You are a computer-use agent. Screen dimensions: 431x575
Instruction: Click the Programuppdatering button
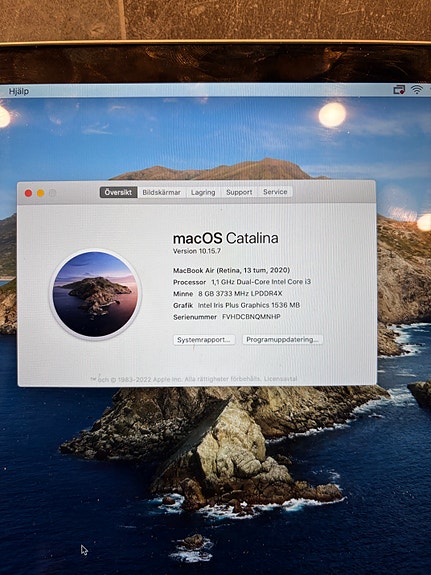pos(282,340)
